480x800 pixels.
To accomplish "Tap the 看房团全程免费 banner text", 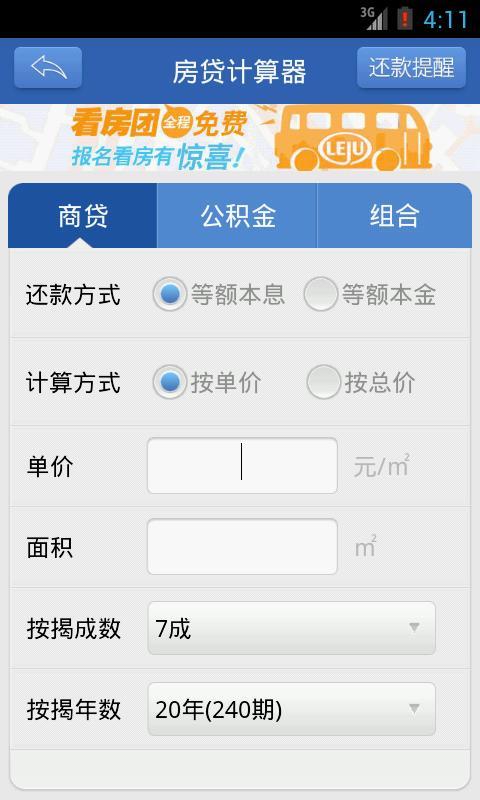I will 159,123.
